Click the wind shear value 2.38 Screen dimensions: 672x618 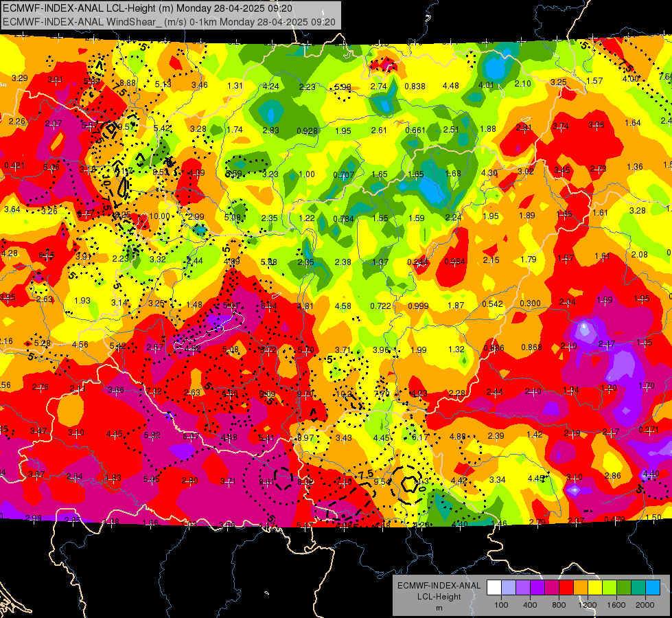(x=343, y=262)
